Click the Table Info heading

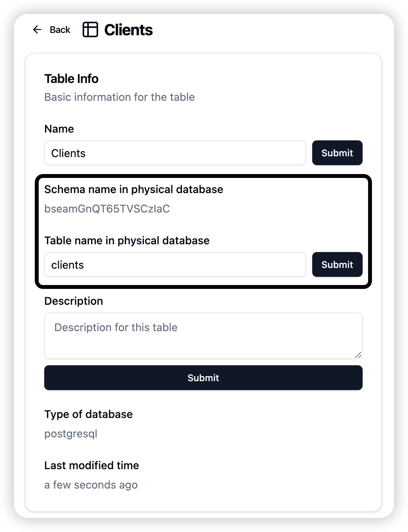click(x=71, y=79)
